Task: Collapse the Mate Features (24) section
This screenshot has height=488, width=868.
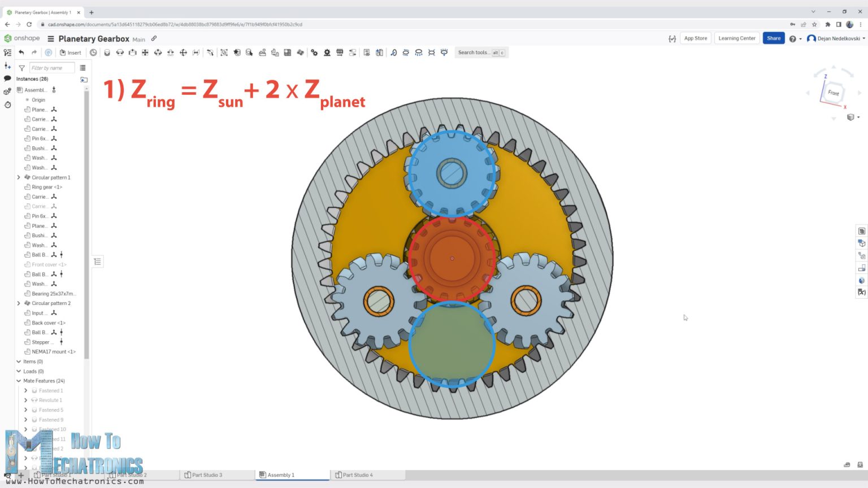Action: tap(19, 381)
